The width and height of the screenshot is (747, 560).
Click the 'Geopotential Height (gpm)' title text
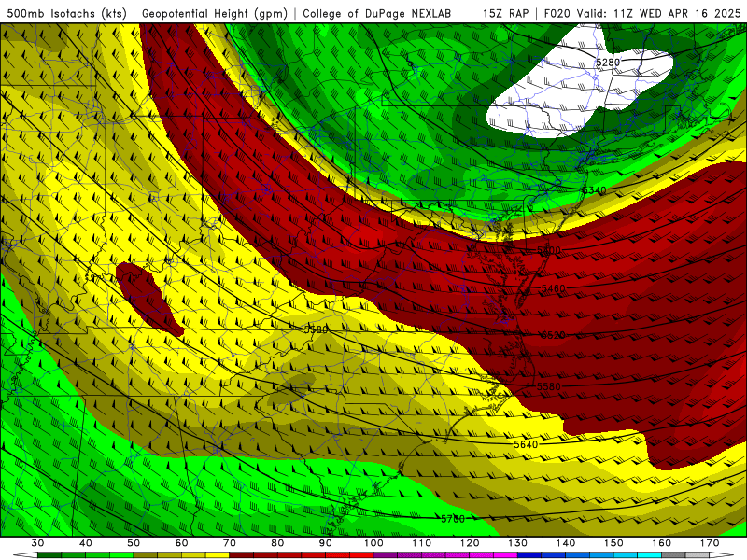pos(215,14)
